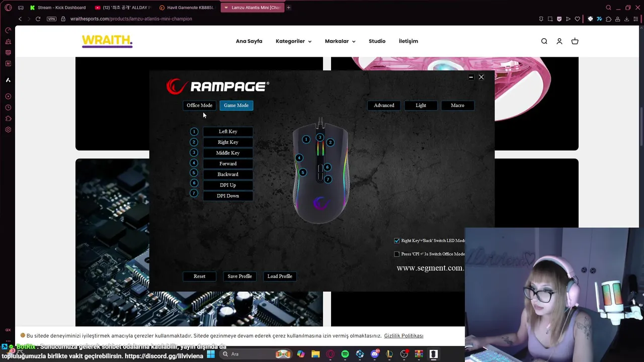Image resolution: width=644 pixels, height=362 pixels.
Task: Open the ad blocker shield icon
Action: click(559, 19)
